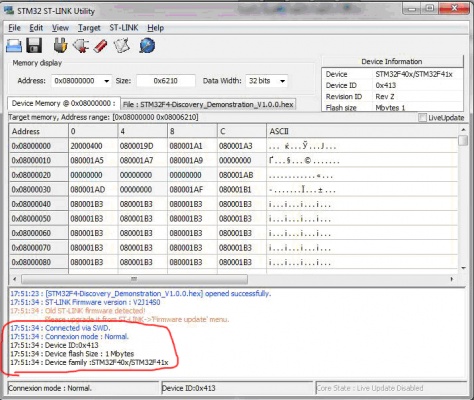This screenshot has width=474, height=400.
Task: Open the Help menu
Action: [155, 28]
